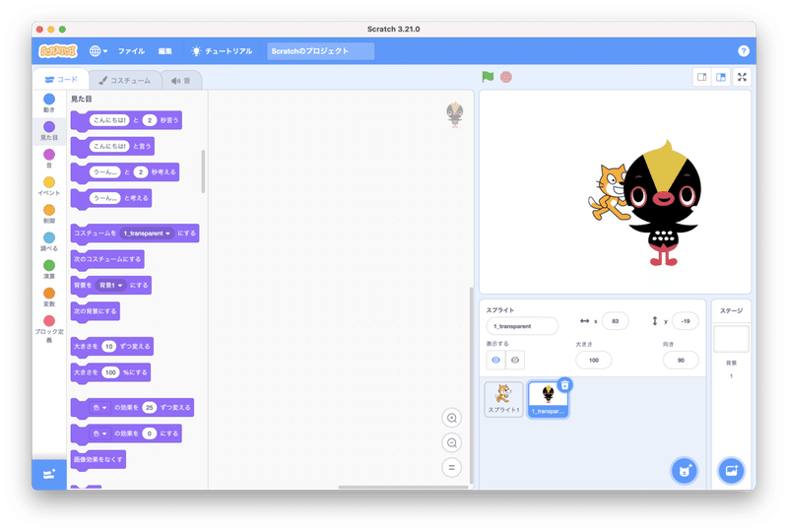Click the bird sprite on the stage
This screenshot has width=788, height=532.
662,203
